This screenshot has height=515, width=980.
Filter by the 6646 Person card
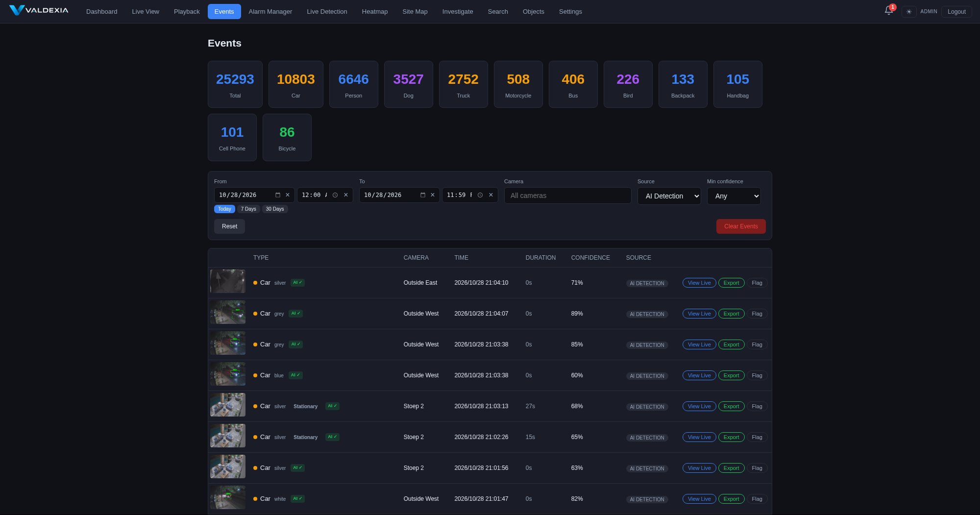click(354, 84)
